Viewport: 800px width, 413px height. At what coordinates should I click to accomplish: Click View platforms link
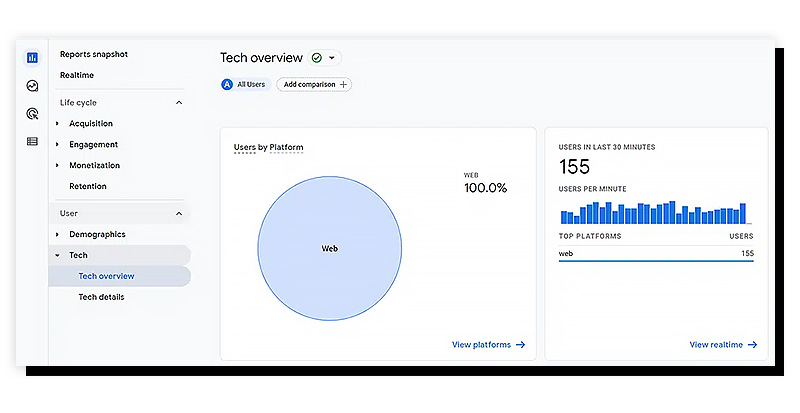point(488,345)
